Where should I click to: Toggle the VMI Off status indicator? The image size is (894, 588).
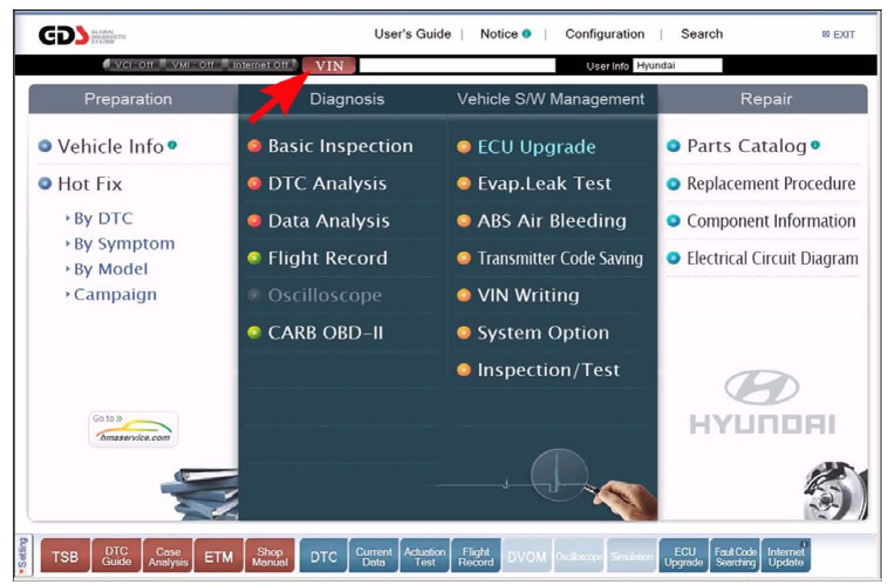pyautogui.click(x=191, y=65)
